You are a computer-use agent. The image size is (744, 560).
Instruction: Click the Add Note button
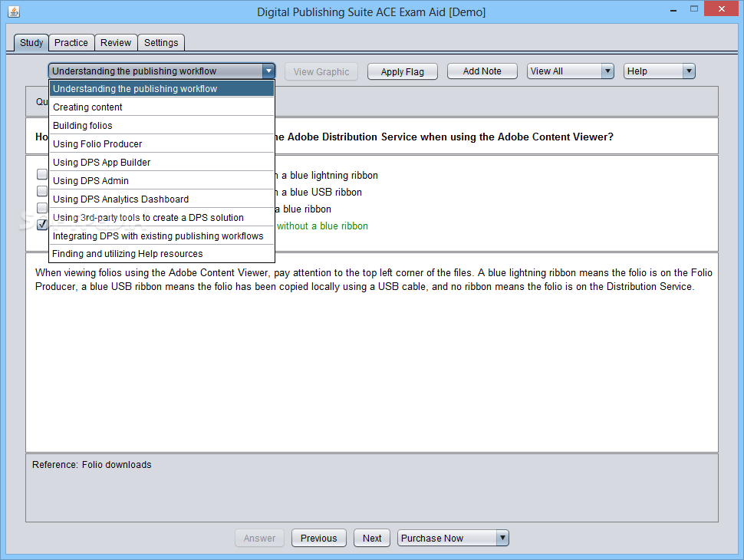tap(482, 71)
